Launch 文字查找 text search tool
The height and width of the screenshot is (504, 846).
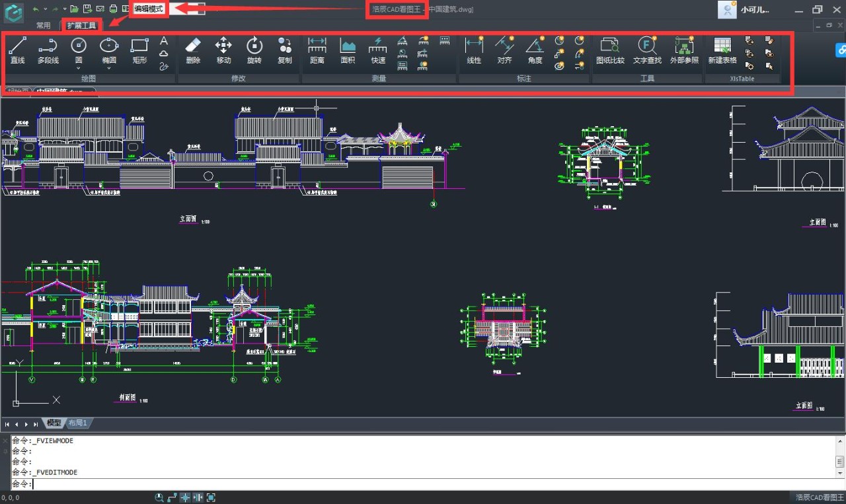coord(646,50)
